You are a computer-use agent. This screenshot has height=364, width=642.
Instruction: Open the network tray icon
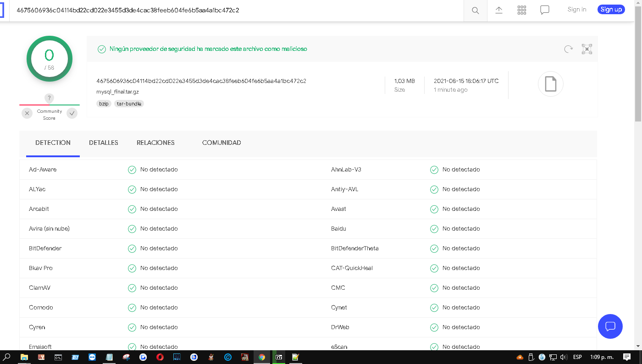(553, 357)
